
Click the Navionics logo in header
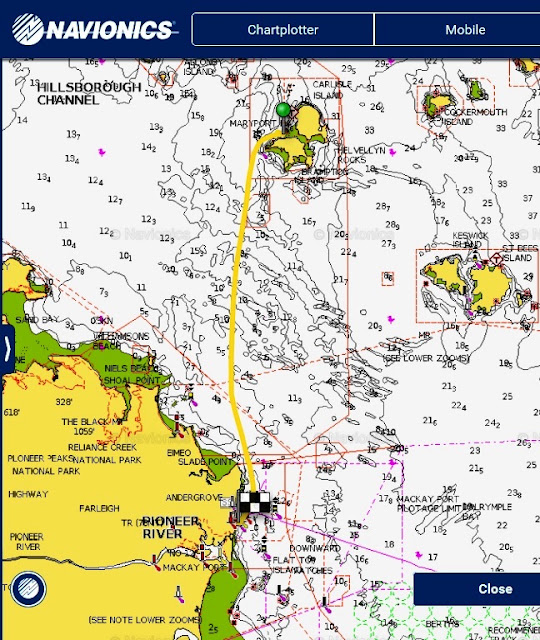(x=94, y=29)
